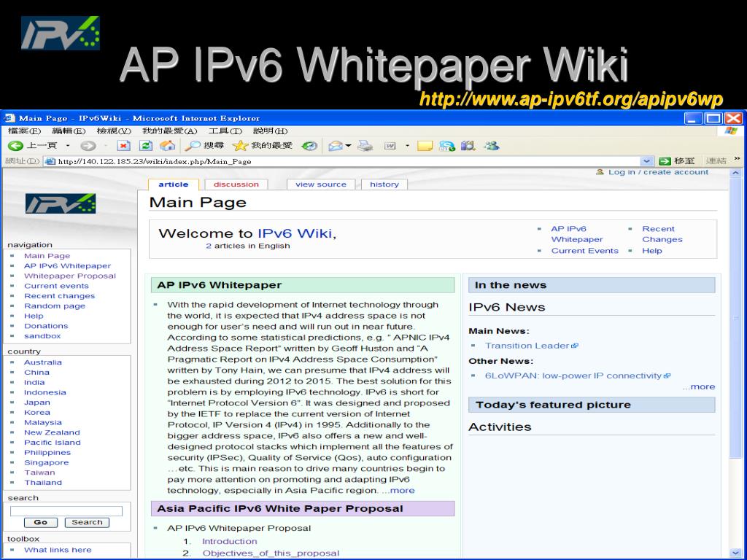The width and height of the screenshot is (747, 560).
Task: Click the IPv6 logo at the slide top-left
Action: [61, 33]
